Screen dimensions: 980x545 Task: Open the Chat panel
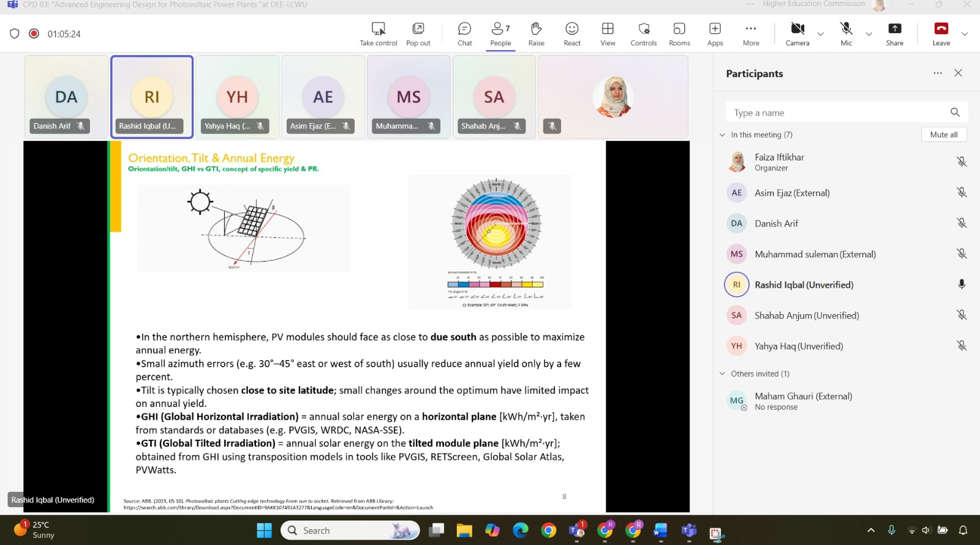tap(464, 34)
